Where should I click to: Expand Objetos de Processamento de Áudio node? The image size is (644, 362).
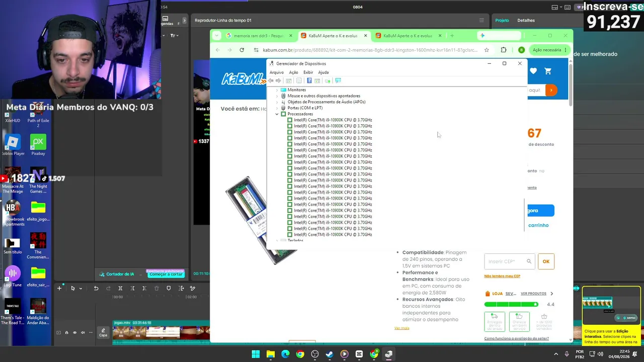pos(277,102)
